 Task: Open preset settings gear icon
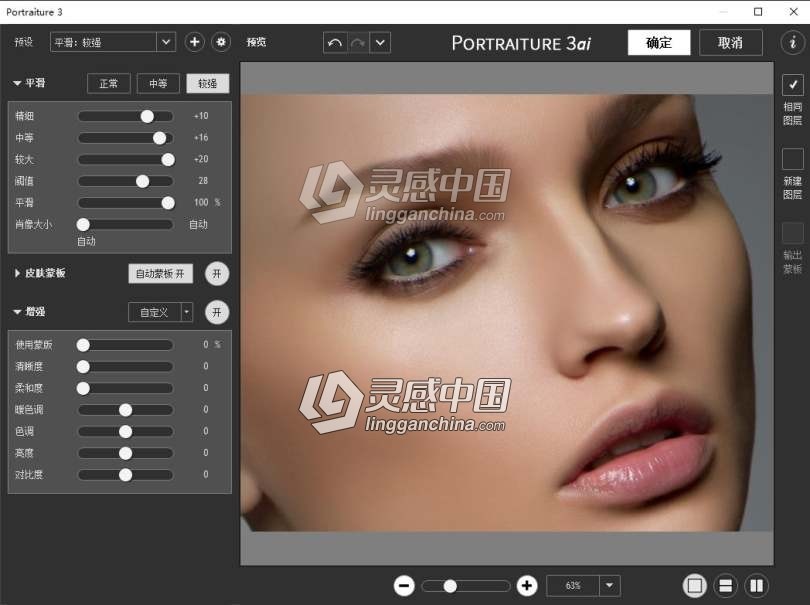pos(221,42)
